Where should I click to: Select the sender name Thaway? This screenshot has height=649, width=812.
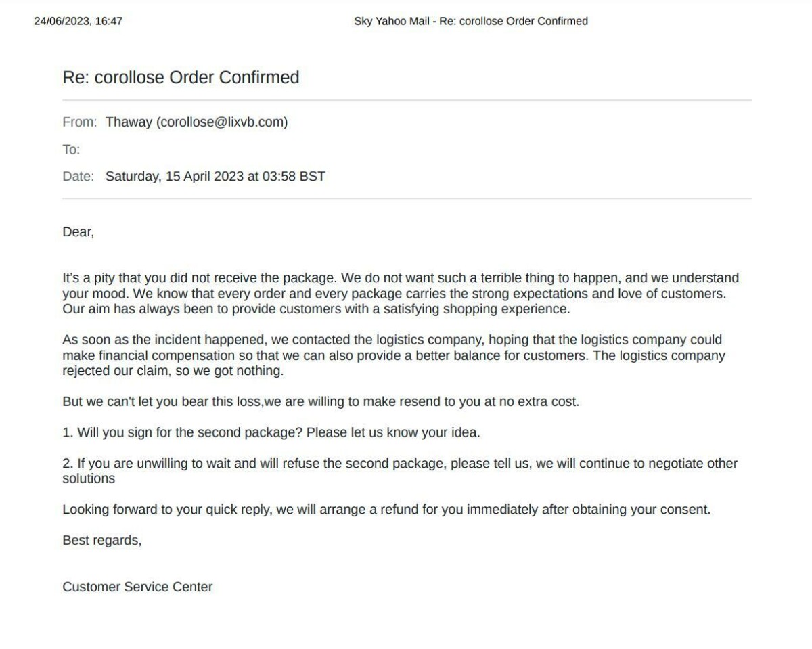(x=129, y=122)
